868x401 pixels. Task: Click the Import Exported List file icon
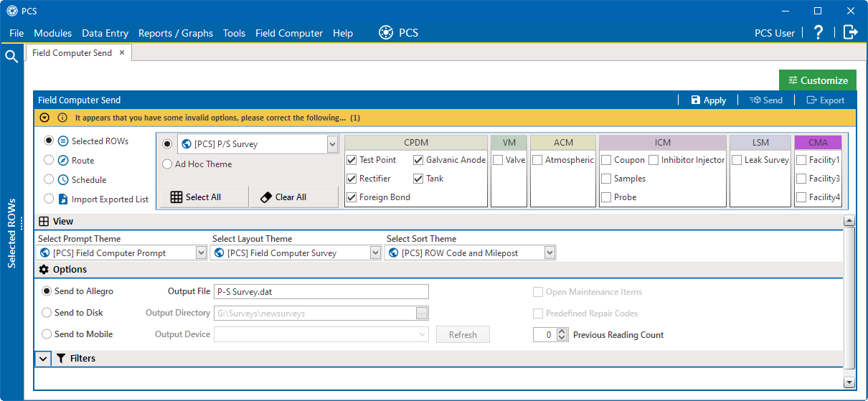pyautogui.click(x=63, y=199)
